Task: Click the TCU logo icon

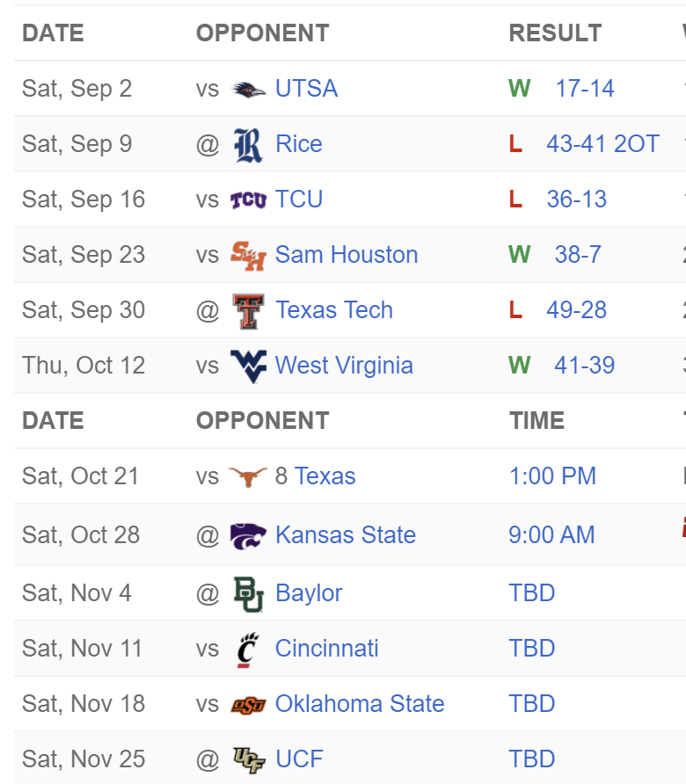Action: (248, 200)
